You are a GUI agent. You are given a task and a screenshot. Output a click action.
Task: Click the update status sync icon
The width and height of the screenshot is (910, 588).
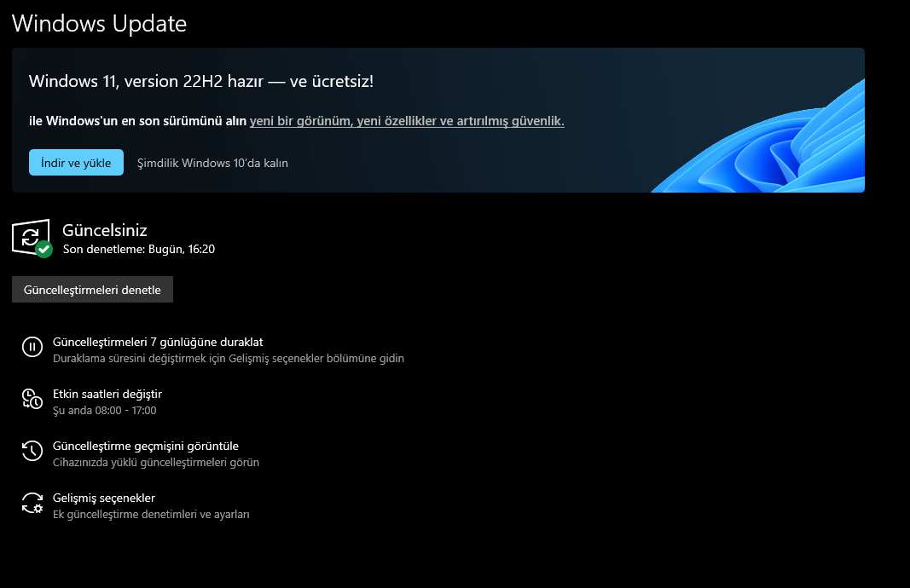[x=31, y=237]
